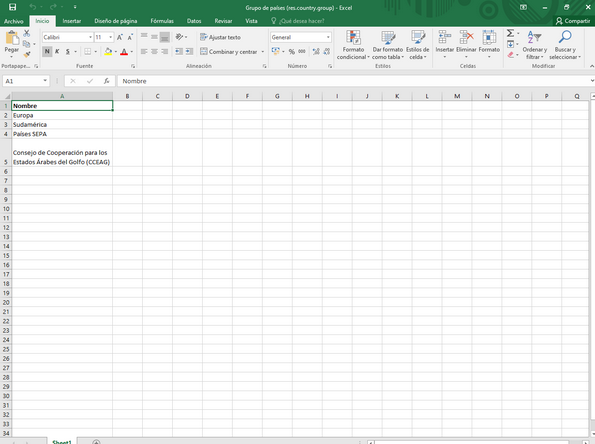The image size is (595, 444).
Task: Click the Compartir share button
Action: 573,21
